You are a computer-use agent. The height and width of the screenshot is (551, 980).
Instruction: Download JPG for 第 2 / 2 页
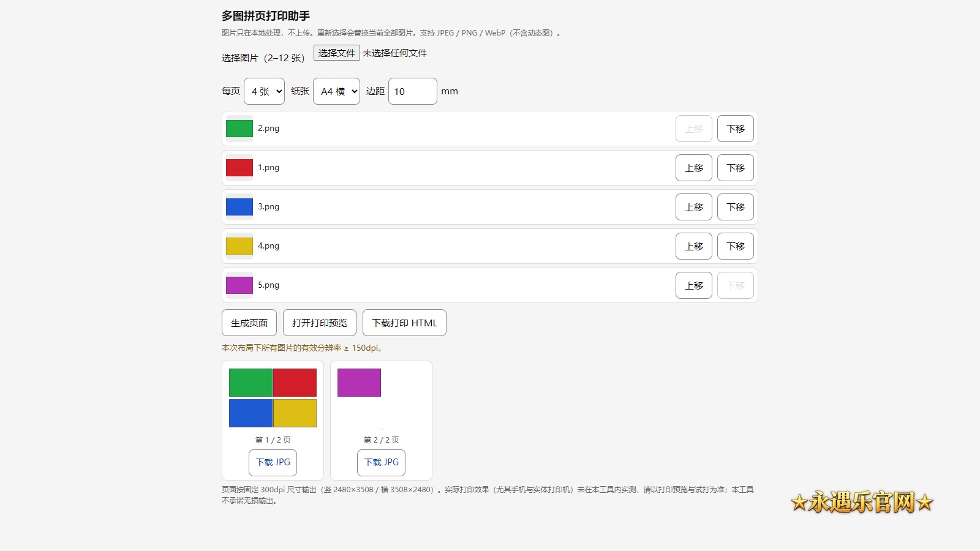click(x=381, y=462)
